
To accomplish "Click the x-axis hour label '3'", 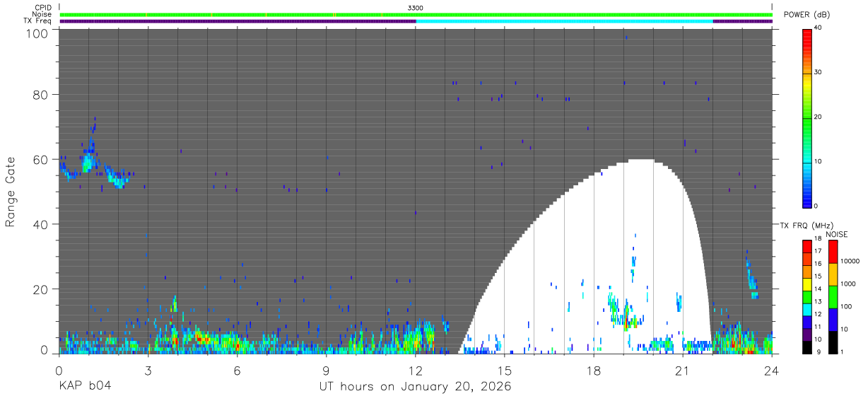I will pos(148,370).
